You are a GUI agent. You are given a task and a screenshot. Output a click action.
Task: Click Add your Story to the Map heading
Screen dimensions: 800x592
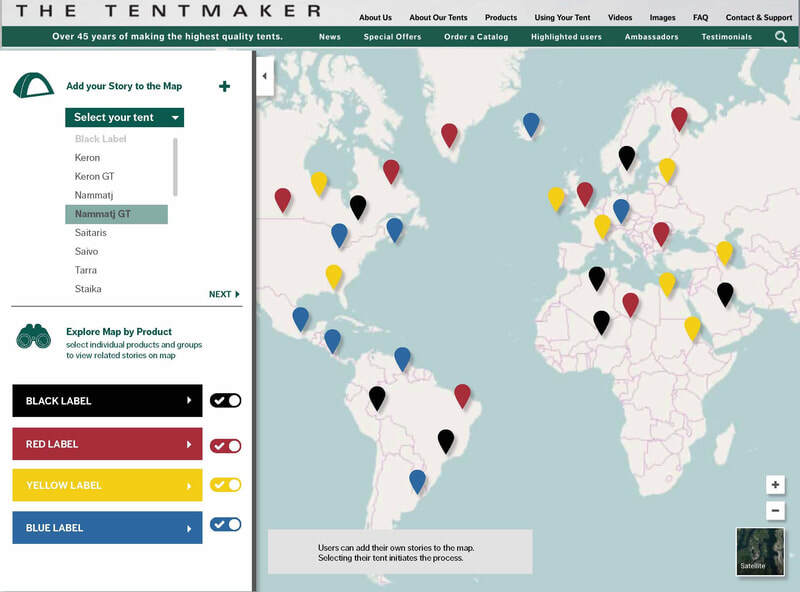(x=124, y=86)
